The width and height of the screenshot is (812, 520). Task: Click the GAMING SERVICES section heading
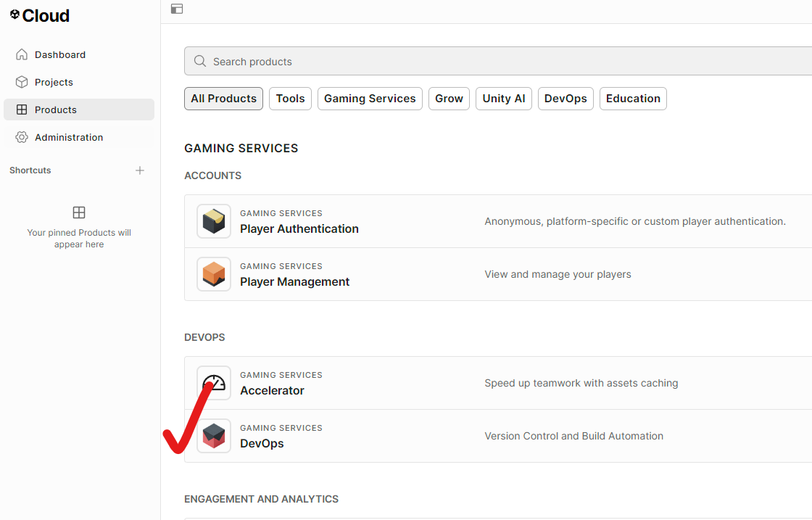241,148
